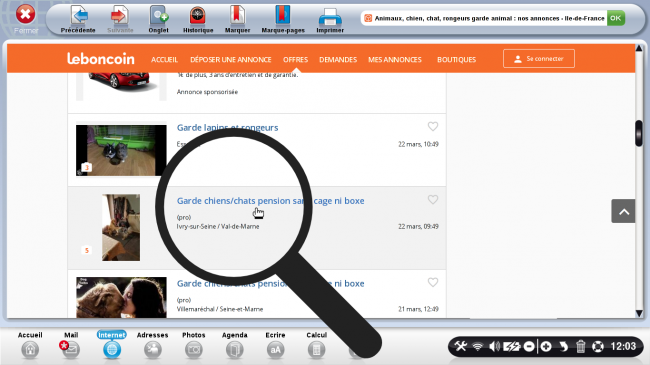Click the back-to-top chevron button
Image resolution: width=650 pixels, height=365 pixels.
623,211
